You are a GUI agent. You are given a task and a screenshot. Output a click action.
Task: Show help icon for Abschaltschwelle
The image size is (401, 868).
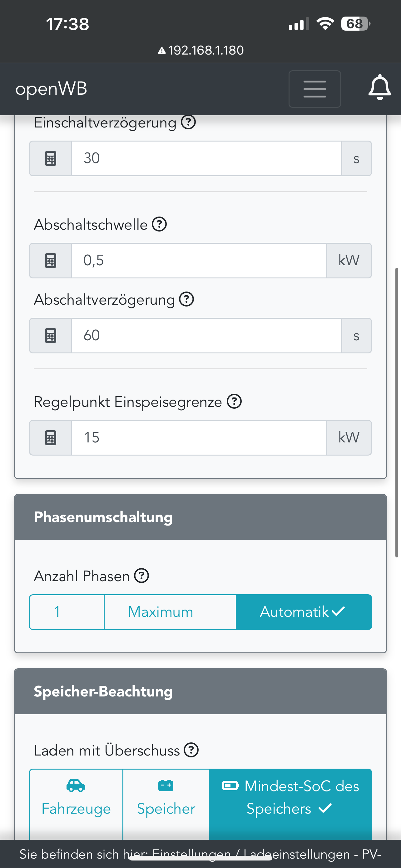(x=159, y=224)
